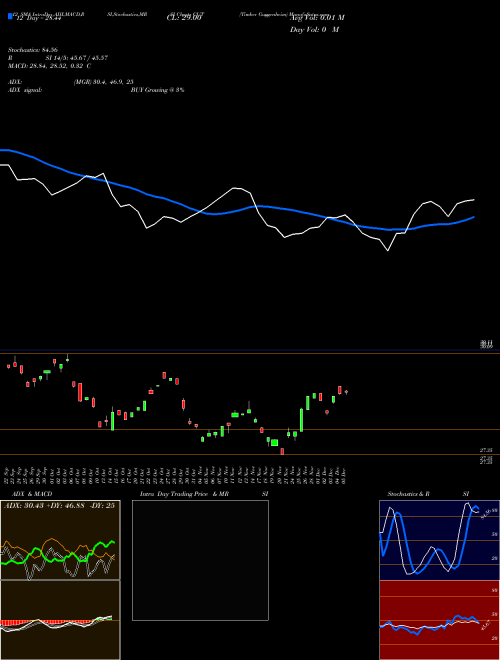Click the 'CL: 29.00' close value
Viewport: 500px width, 660px height.
point(184,18)
